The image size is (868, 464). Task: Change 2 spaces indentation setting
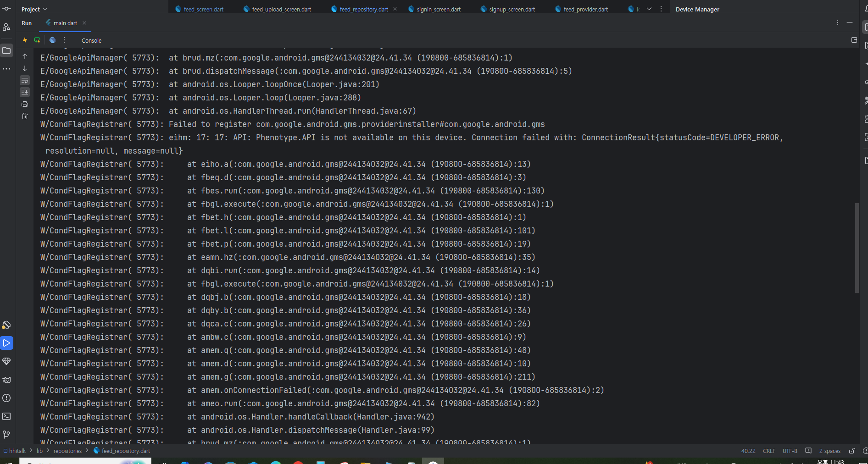(x=829, y=451)
